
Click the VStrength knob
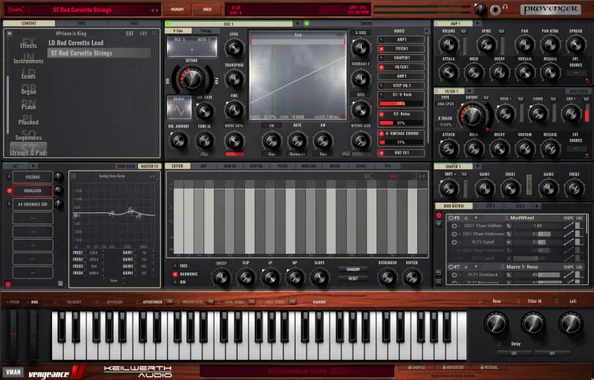pyautogui.click(x=387, y=277)
